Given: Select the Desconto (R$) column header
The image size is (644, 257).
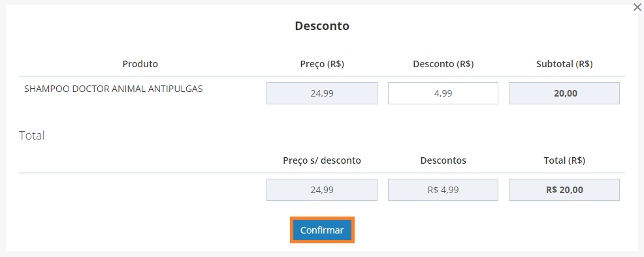Looking at the screenshot, I should [443, 64].
